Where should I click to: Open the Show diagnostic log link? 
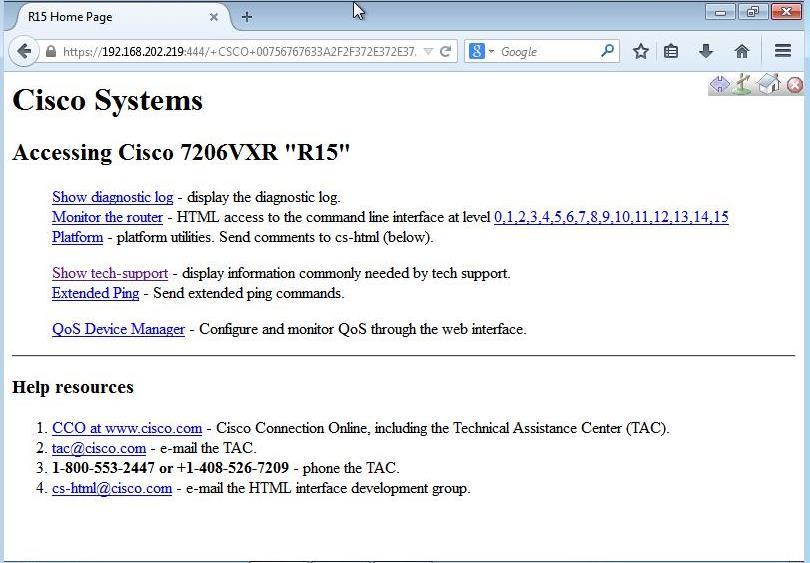(112, 197)
